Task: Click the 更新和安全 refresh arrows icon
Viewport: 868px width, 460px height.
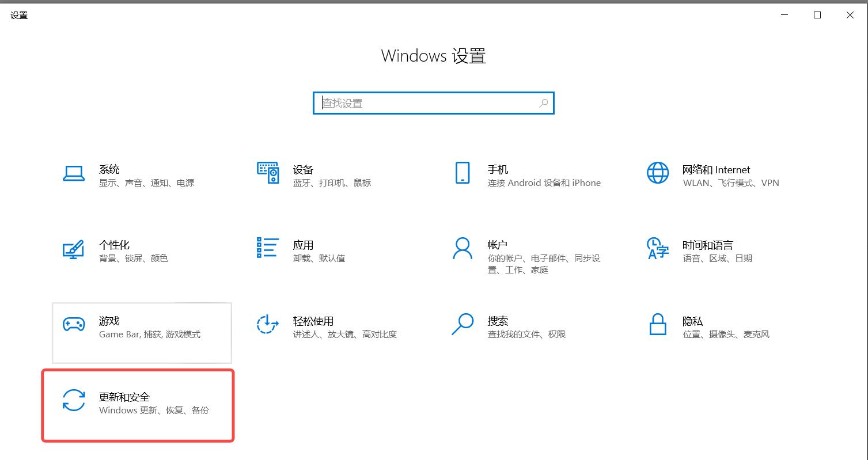Action: (x=74, y=400)
